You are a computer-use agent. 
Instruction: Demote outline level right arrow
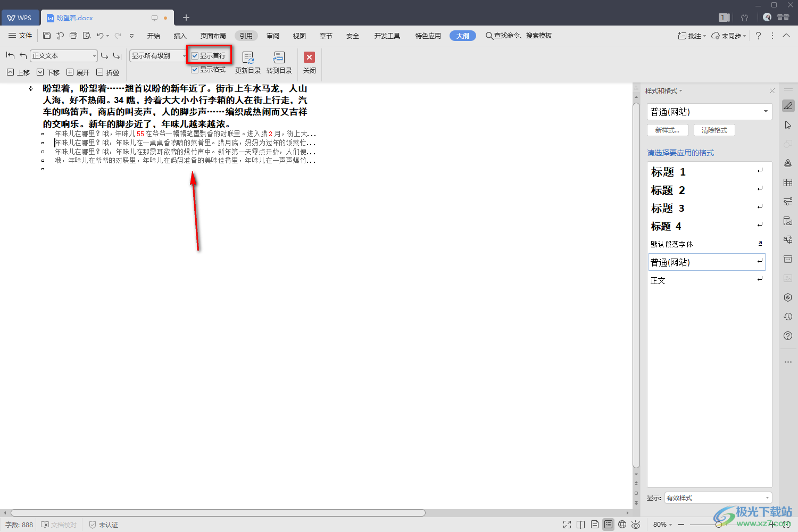click(x=104, y=55)
